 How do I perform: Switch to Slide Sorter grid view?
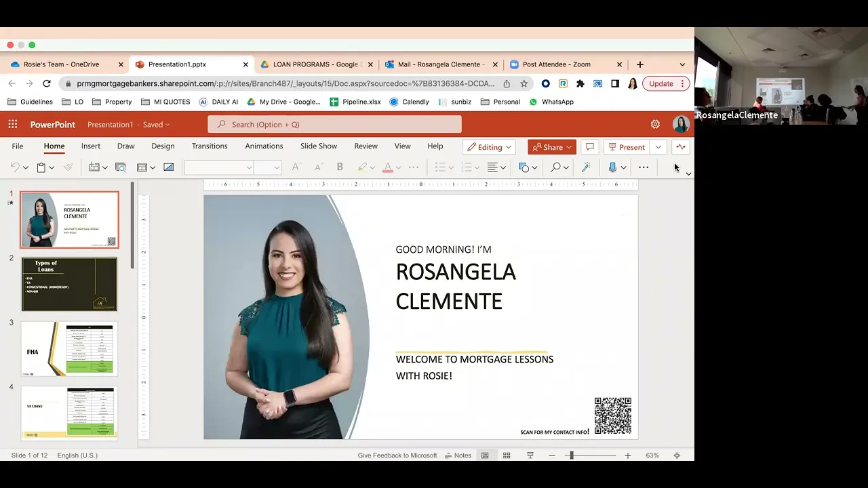click(x=507, y=455)
